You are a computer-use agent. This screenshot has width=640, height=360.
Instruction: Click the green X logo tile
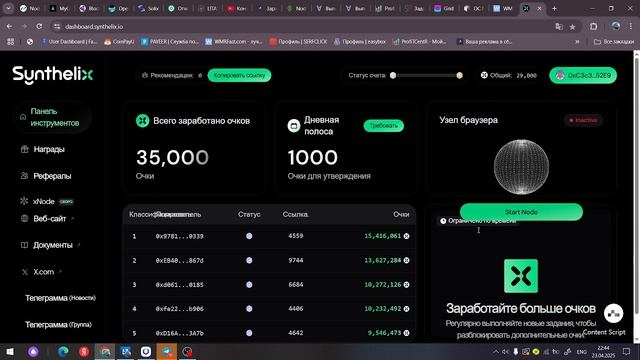(521, 276)
